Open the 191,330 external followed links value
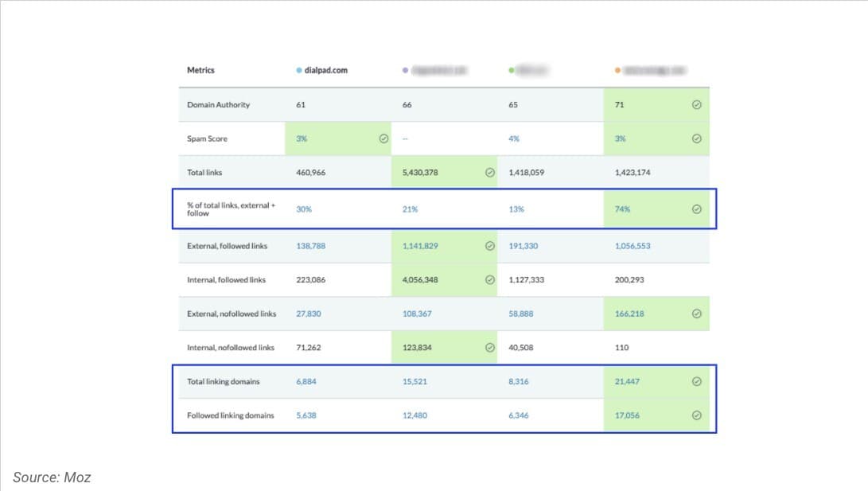The height and width of the screenshot is (491, 868). (x=523, y=246)
